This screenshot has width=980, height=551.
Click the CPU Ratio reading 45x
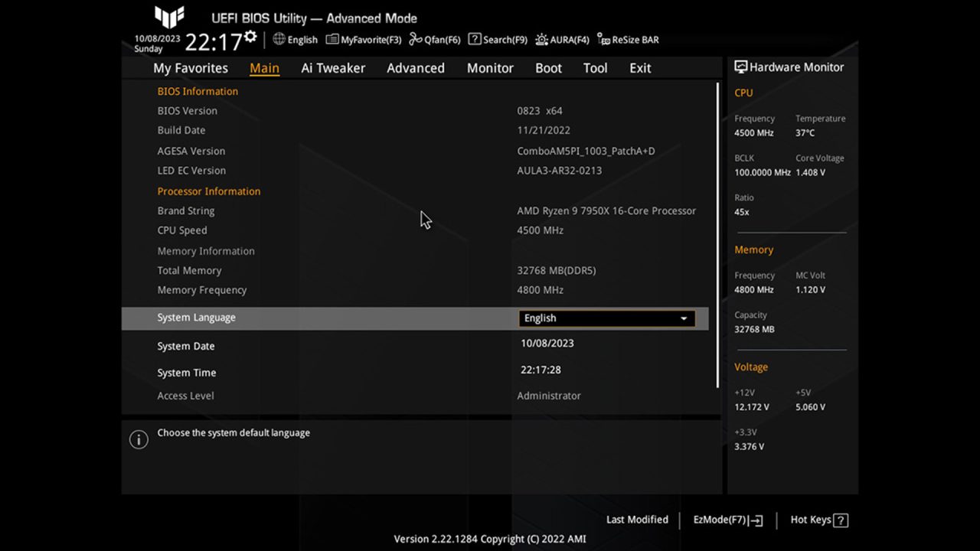click(742, 212)
